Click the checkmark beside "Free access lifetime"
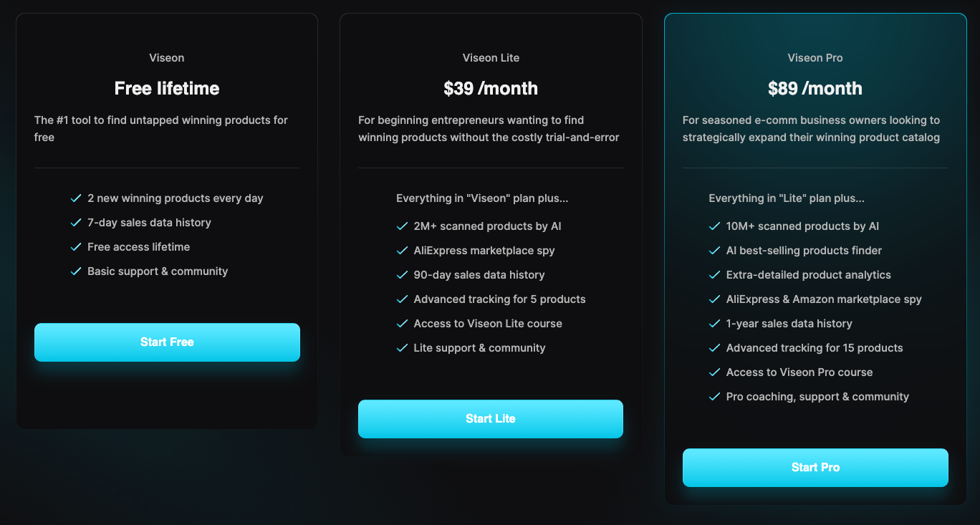The height and width of the screenshot is (525, 980). [76, 246]
